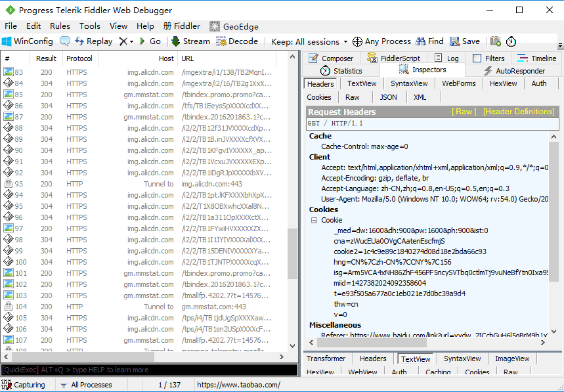Click the [Header Definitions] link
This screenshot has width=564, height=392.
point(519,112)
